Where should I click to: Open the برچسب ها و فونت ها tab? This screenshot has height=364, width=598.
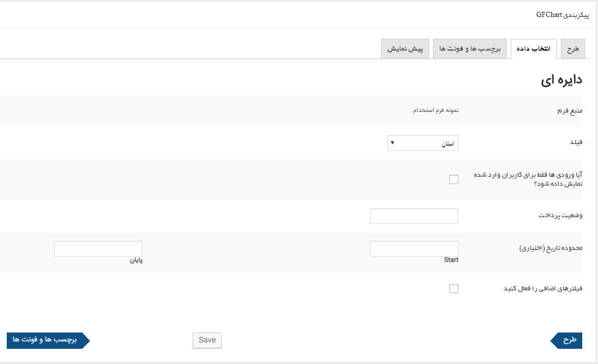(470, 49)
